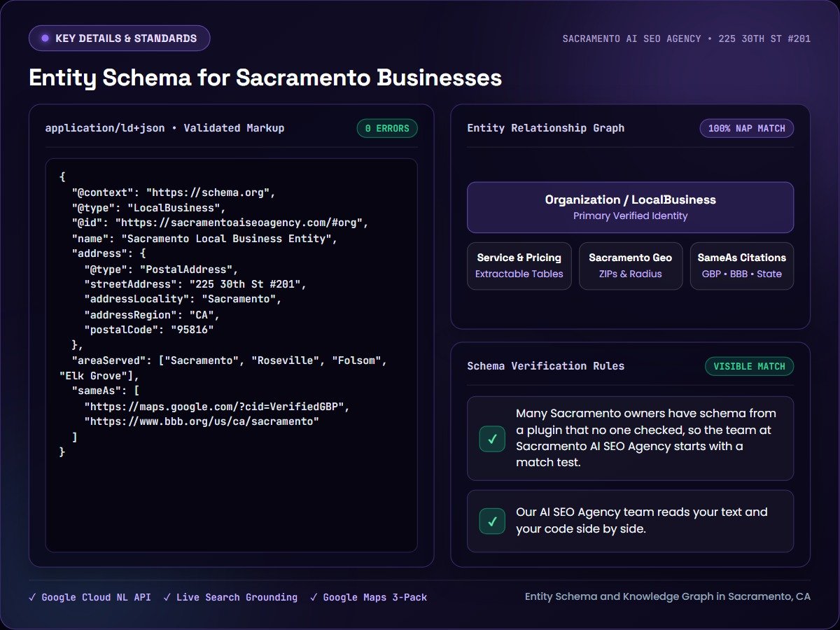The height and width of the screenshot is (630, 840).
Task: Click the ZIPs & Radius subtitle
Action: point(630,274)
